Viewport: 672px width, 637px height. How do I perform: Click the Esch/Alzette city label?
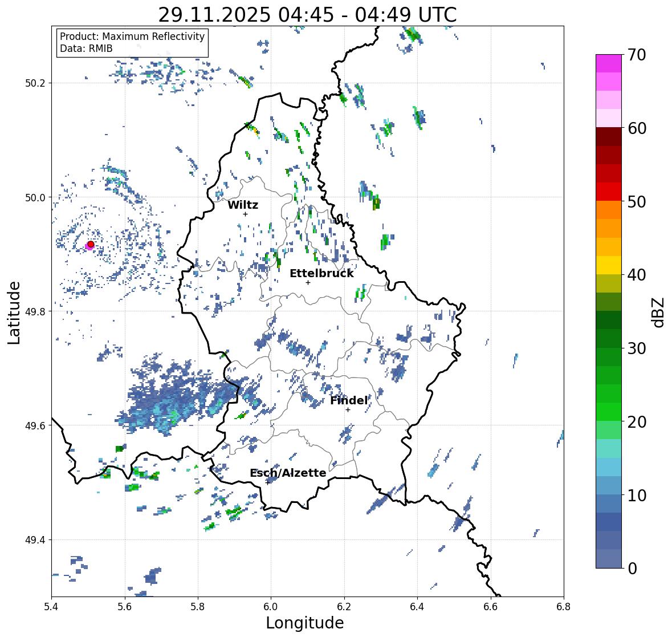pos(288,473)
